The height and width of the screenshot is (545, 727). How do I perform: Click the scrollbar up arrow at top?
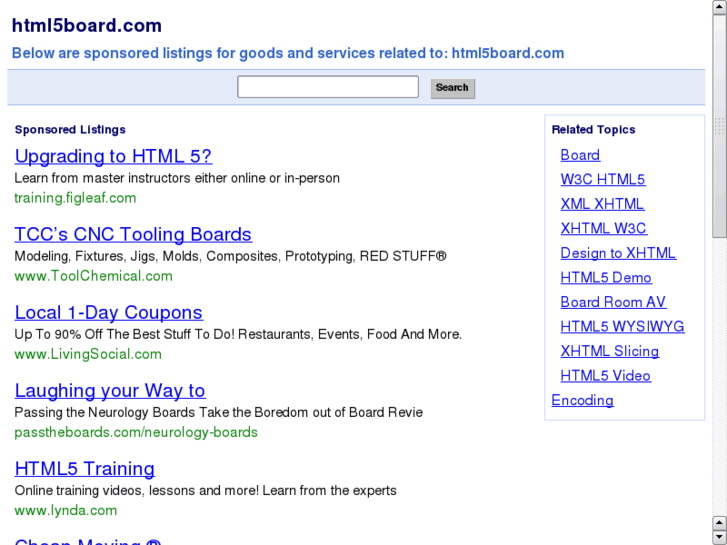[720, 6]
